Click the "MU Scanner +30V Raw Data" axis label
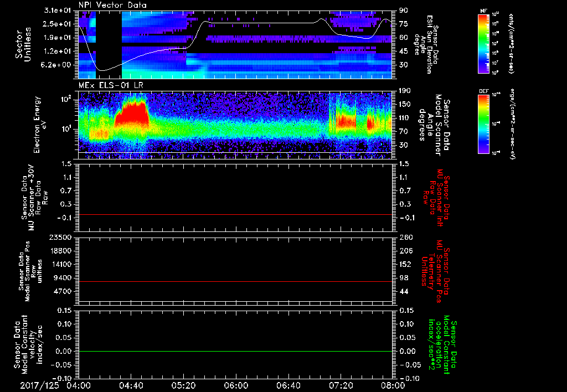 [x=35, y=197]
